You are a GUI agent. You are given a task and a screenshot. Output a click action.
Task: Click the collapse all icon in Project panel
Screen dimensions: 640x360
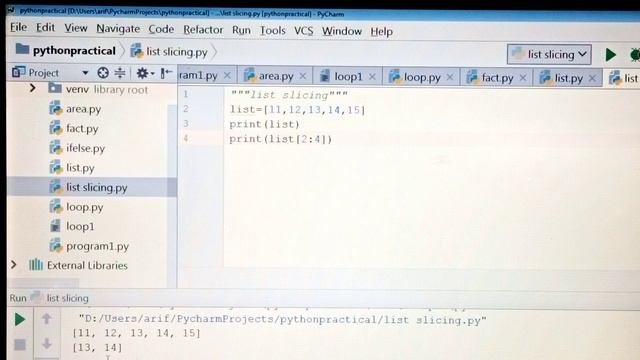coord(120,73)
